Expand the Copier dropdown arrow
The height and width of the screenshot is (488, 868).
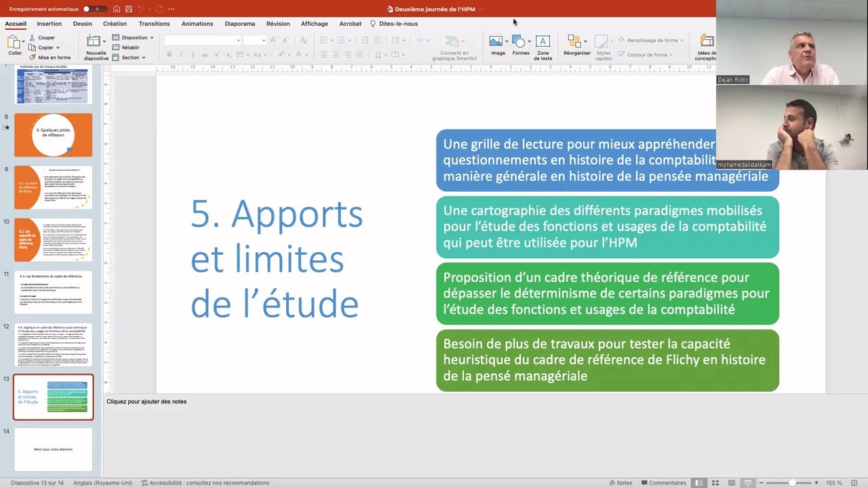coord(58,48)
